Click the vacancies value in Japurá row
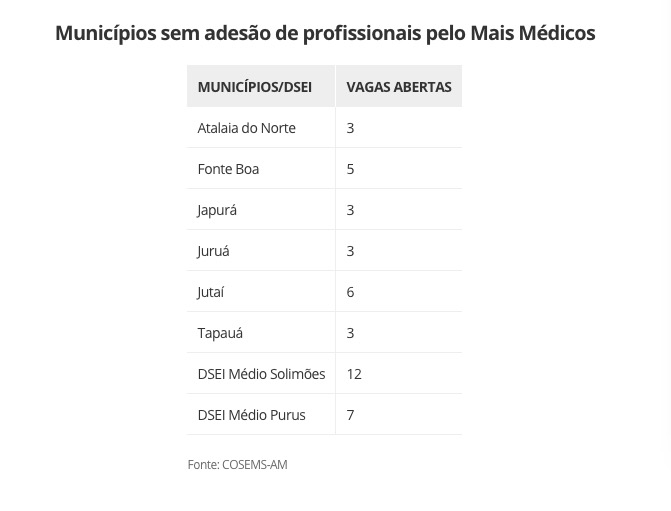 click(350, 210)
